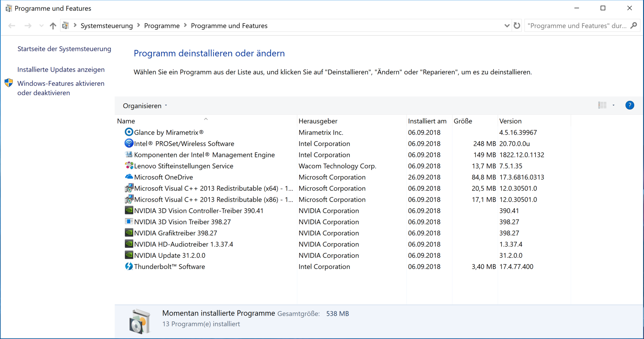Go up one folder level

[53, 26]
